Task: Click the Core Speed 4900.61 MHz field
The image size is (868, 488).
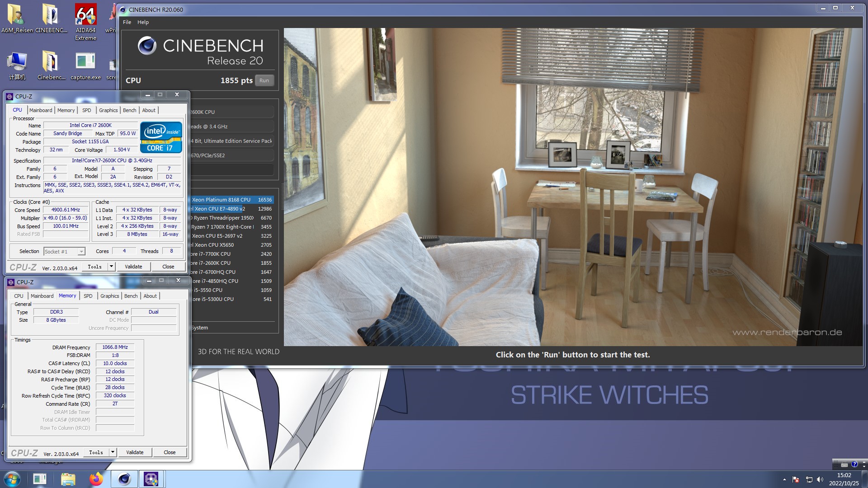Action: pyautogui.click(x=66, y=210)
